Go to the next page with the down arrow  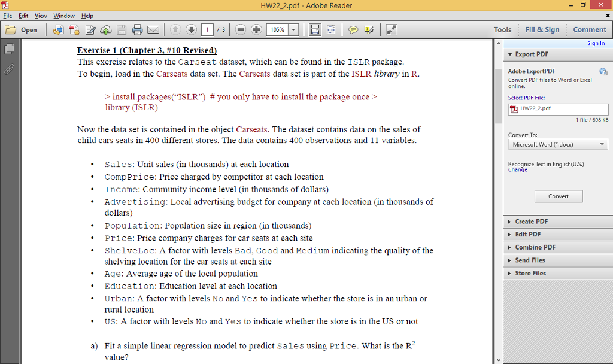[x=191, y=29]
